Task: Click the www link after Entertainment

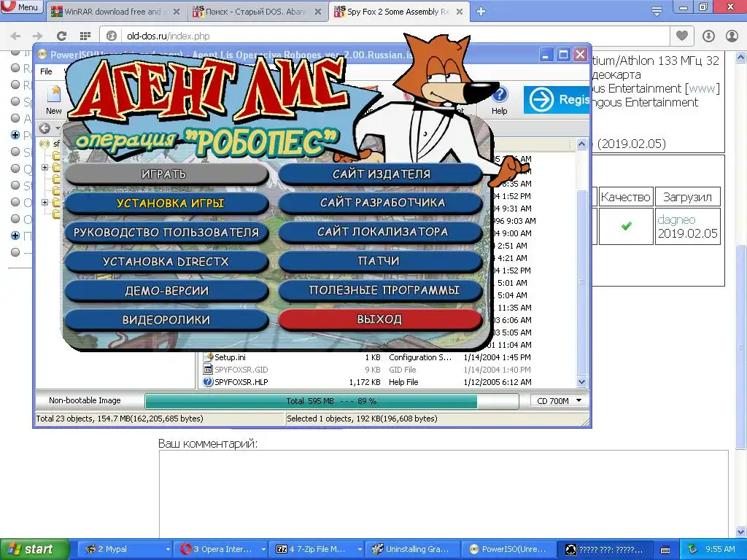Action: click(701, 88)
